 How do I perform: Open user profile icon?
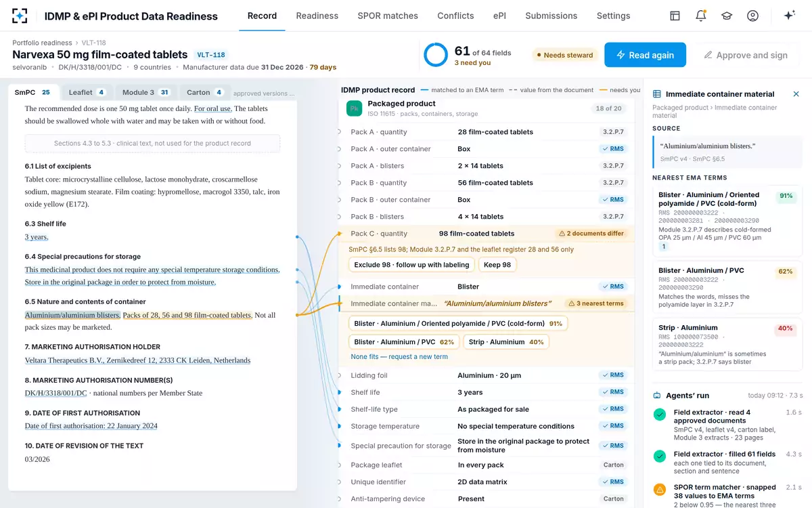click(x=752, y=16)
